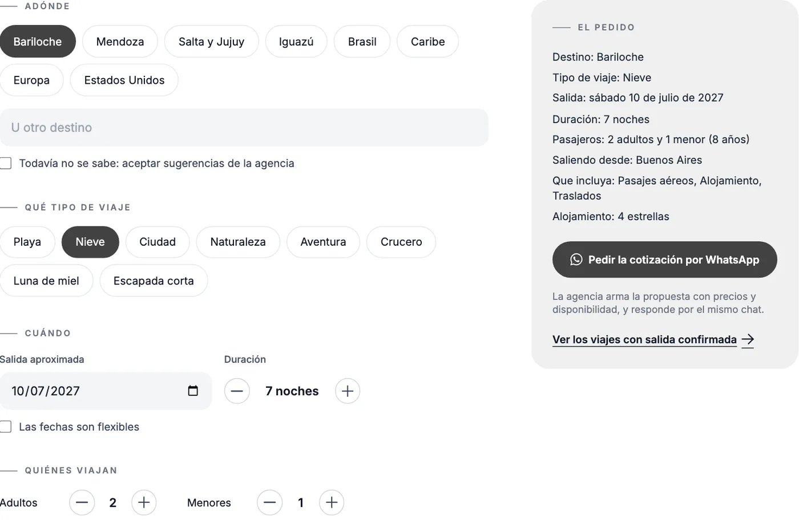Select the Bariloche destination chip

click(x=38, y=42)
